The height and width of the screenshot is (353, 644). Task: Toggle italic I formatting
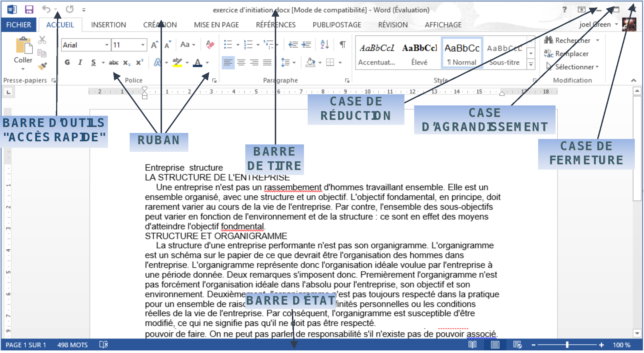click(x=80, y=62)
